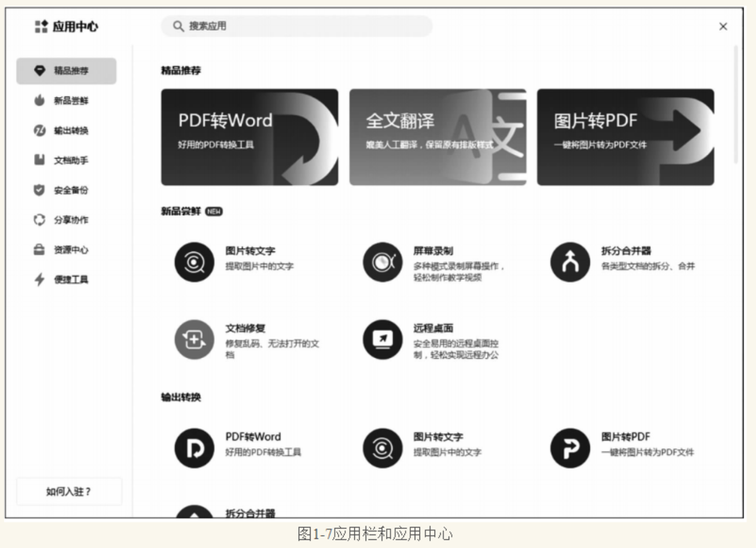Select the 资源中心 icon in sidebar
Image resolution: width=756 pixels, height=548 pixels.
39,250
